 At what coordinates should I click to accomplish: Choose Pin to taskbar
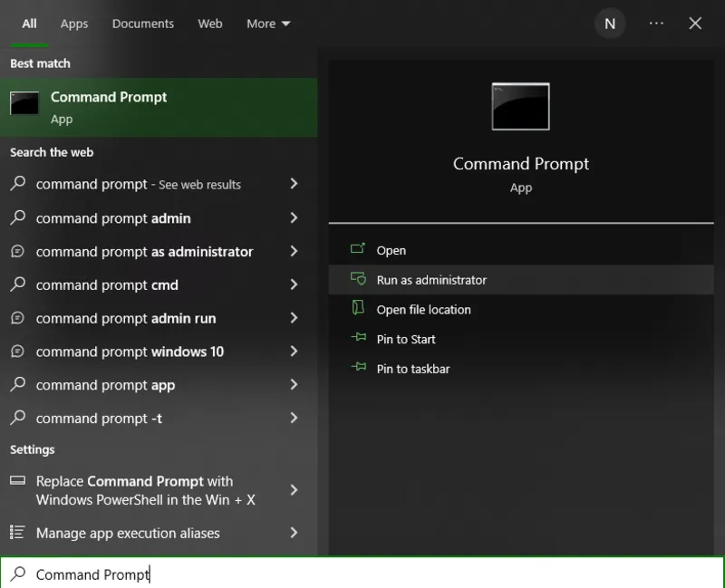point(521,369)
